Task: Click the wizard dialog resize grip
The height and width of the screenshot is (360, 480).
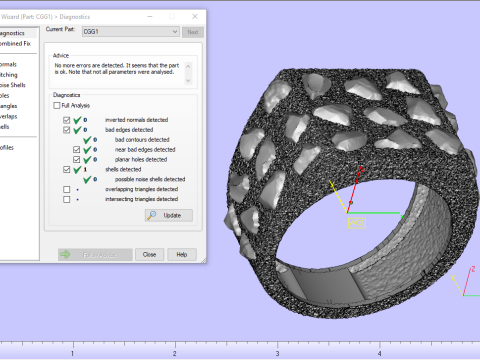Action: coord(204,260)
